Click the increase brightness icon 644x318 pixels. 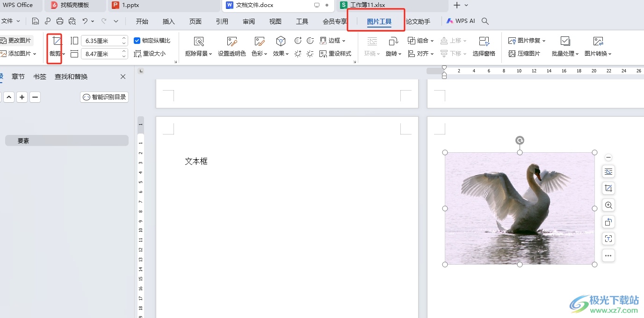coord(298,54)
